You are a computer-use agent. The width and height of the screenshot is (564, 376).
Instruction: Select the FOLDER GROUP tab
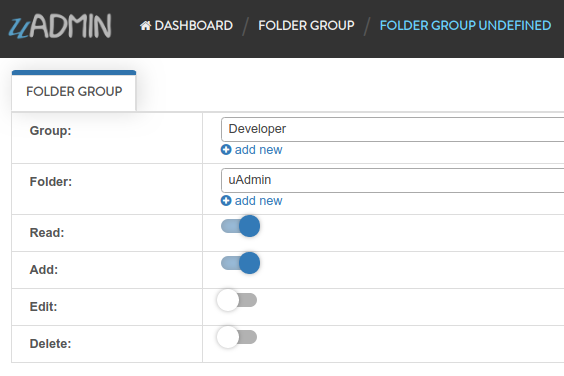pos(74,91)
